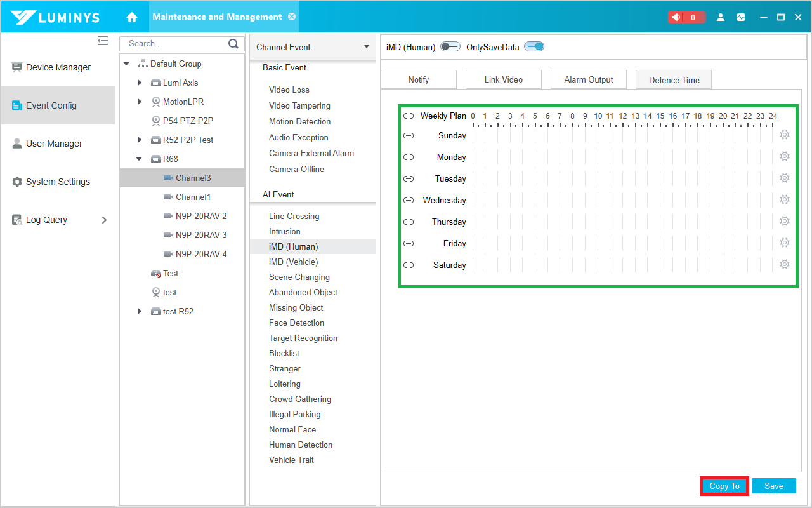812x508 pixels.
Task: Click the home icon in title bar
Action: click(132, 17)
